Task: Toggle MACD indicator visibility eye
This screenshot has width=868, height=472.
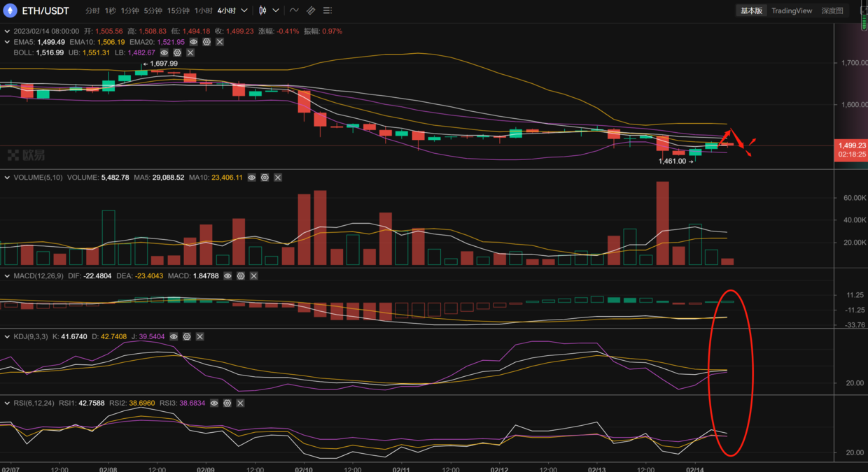Action: pos(227,276)
